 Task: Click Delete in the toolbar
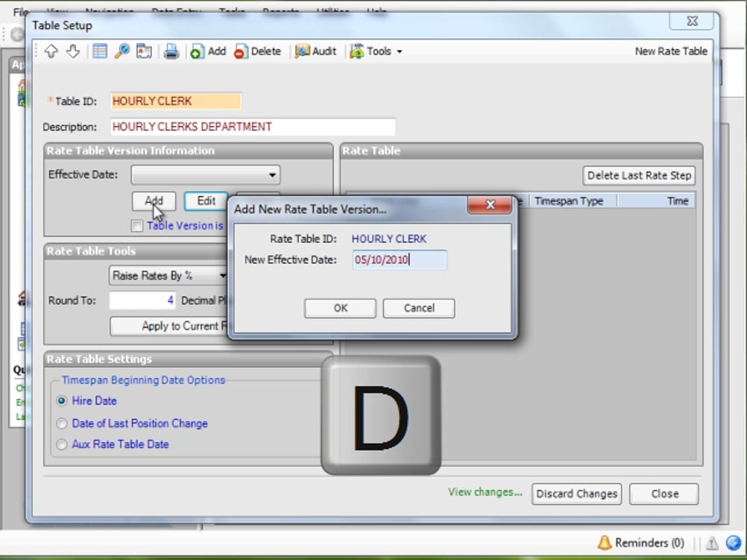click(x=258, y=51)
